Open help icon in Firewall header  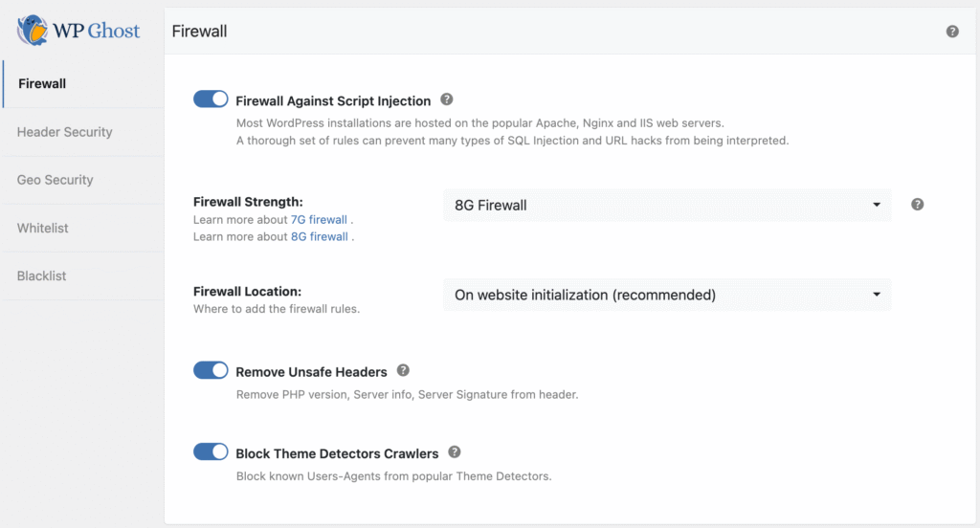952,32
